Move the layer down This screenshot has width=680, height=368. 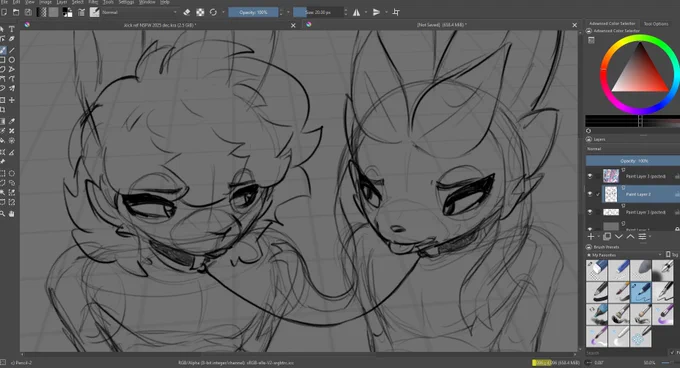(619, 236)
